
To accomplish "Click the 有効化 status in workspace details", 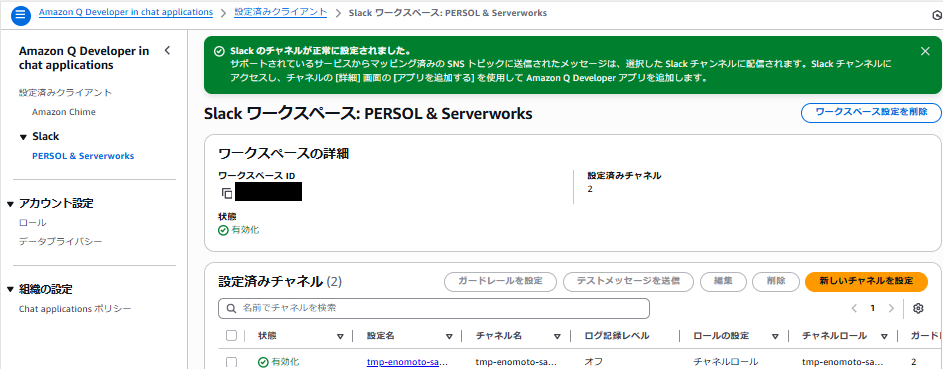I will 239,230.
